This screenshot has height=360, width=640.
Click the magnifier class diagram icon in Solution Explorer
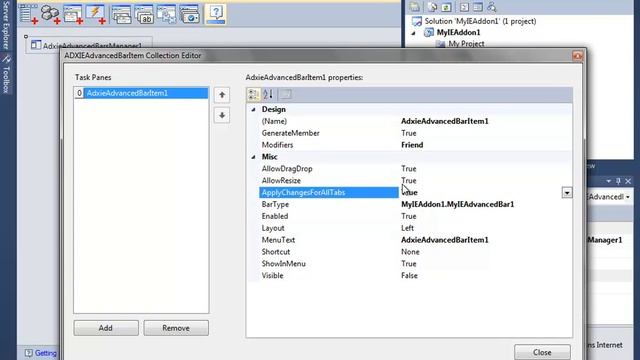coord(492,7)
